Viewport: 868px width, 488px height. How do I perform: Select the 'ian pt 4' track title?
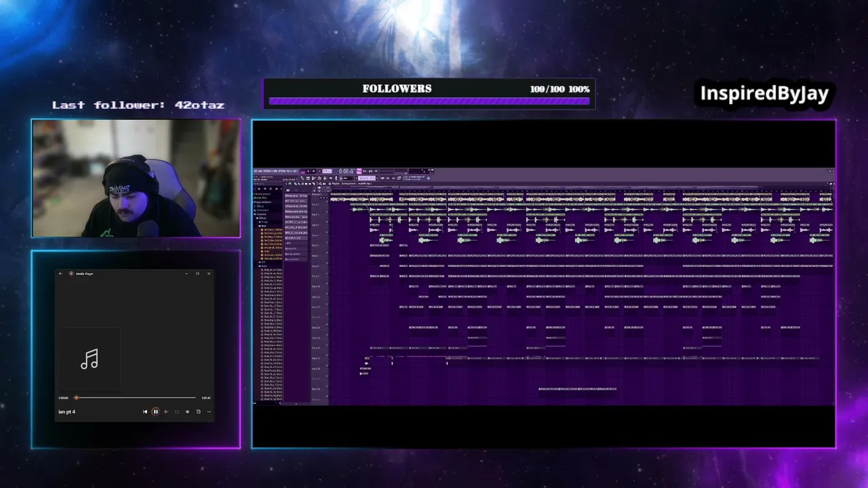click(x=66, y=412)
